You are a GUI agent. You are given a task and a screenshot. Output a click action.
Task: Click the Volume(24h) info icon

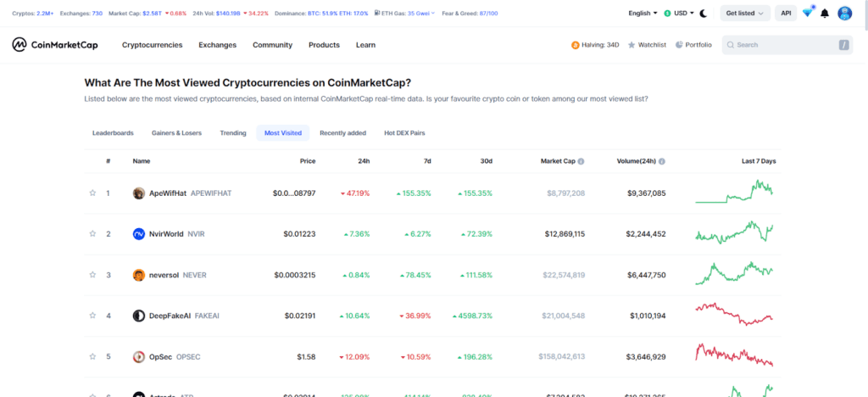[x=662, y=161]
